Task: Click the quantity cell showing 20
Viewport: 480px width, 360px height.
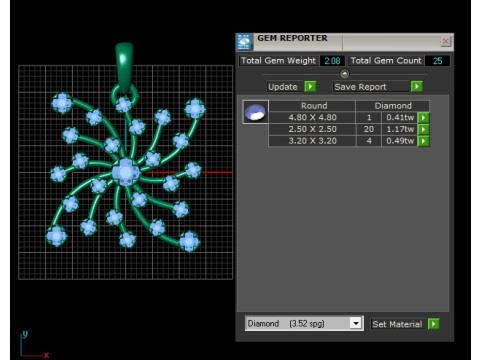Action: coord(369,129)
